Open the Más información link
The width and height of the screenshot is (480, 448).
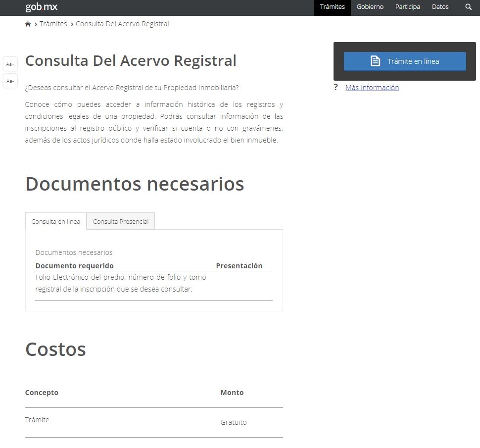pos(372,87)
